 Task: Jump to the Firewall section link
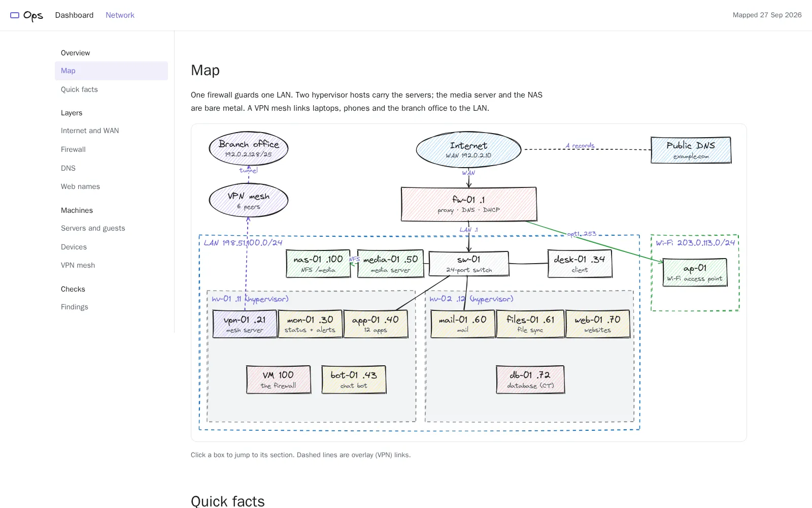[73, 149]
